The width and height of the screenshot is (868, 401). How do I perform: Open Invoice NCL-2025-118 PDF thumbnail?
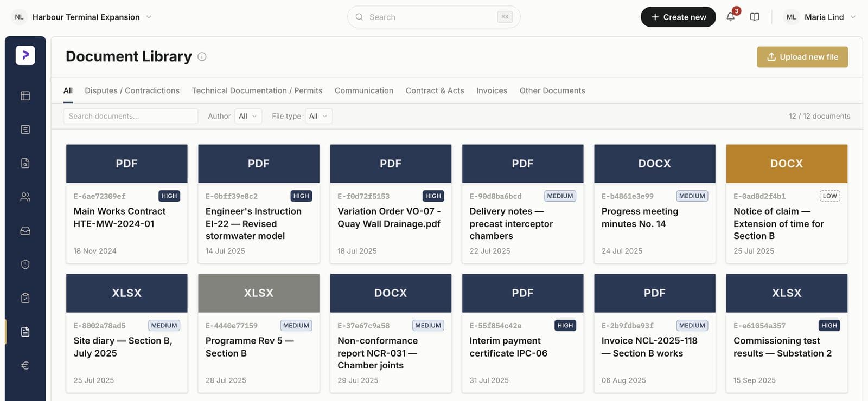coord(655,293)
